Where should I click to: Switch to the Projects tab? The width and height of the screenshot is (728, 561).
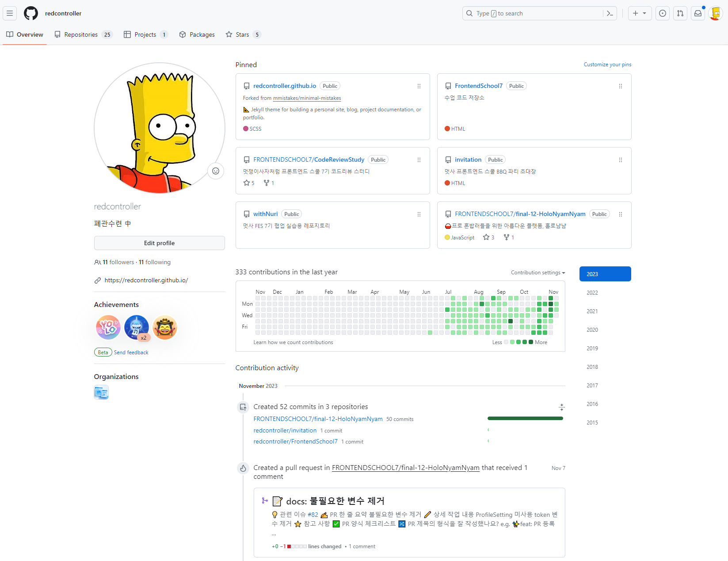(x=146, y=34)
